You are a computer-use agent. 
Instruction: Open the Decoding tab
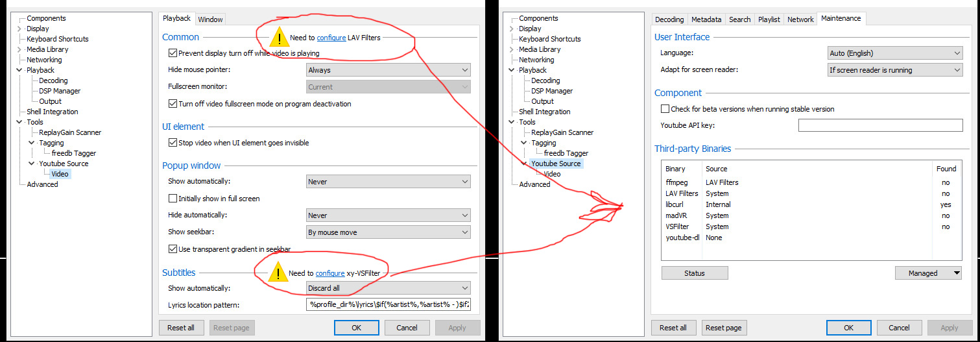[669, 19]
